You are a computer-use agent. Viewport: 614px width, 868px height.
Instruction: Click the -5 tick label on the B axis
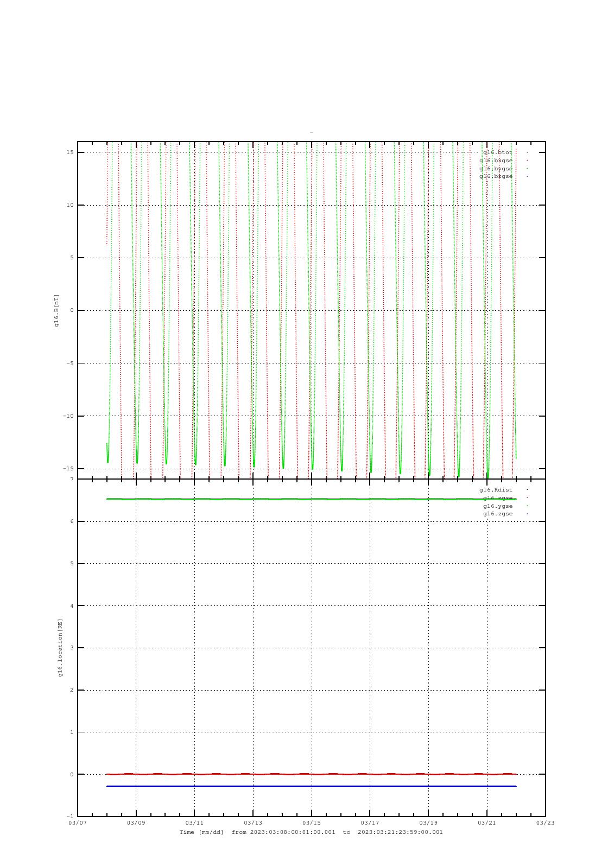[x=70, y=363]
